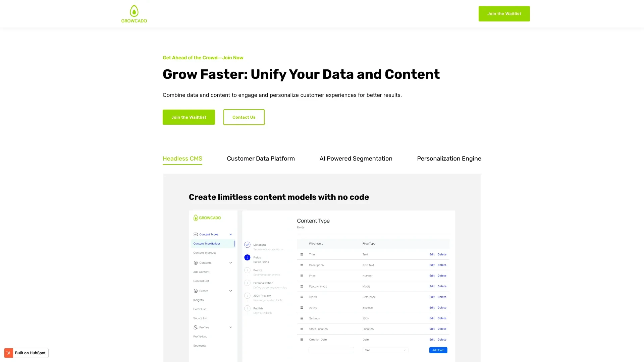The width and height of the screenshot is (644, 362).
Task: Expand the Contents section chevron
Action: click(230, 262)
